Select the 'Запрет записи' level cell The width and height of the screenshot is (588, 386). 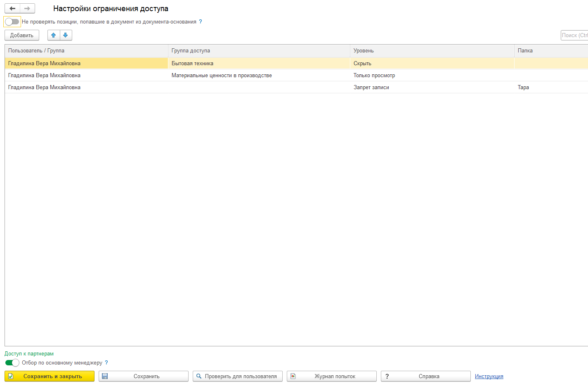click(x=432, y=88)
